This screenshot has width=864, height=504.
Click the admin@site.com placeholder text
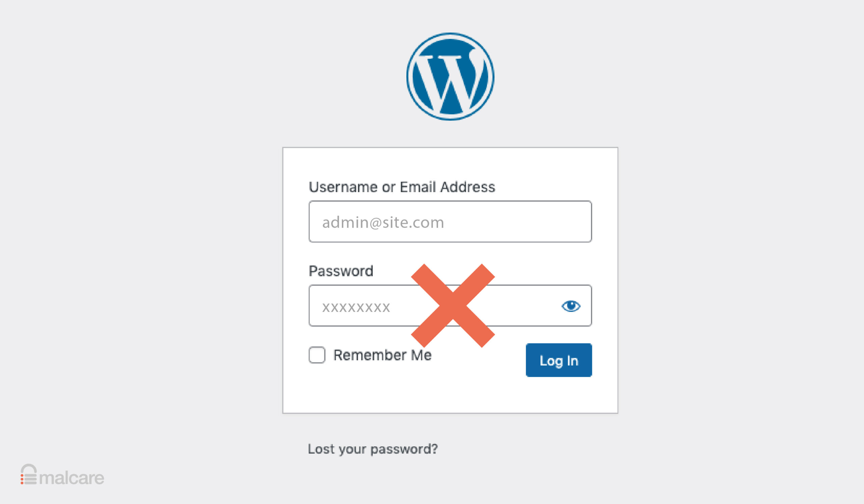click(x=383, y=222)
